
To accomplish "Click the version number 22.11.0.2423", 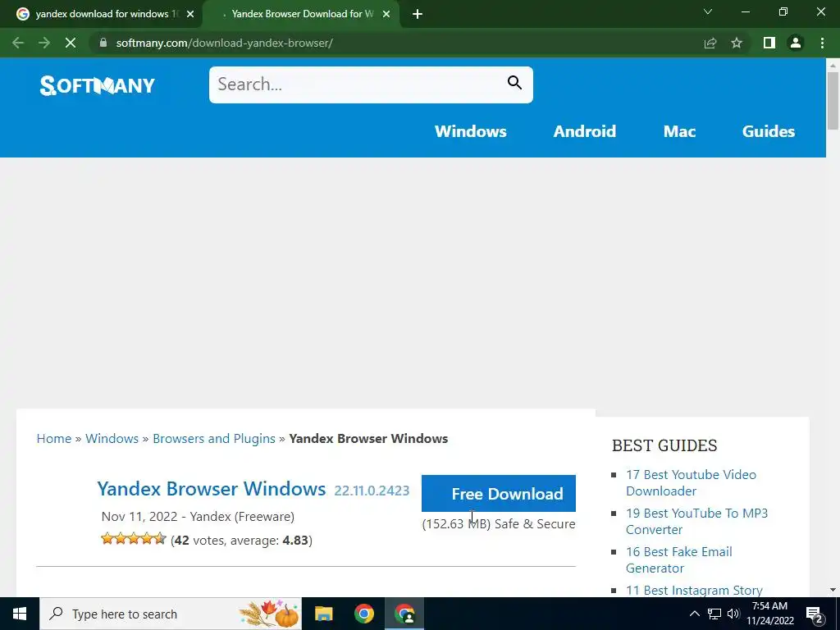I will tap(372, 491).
